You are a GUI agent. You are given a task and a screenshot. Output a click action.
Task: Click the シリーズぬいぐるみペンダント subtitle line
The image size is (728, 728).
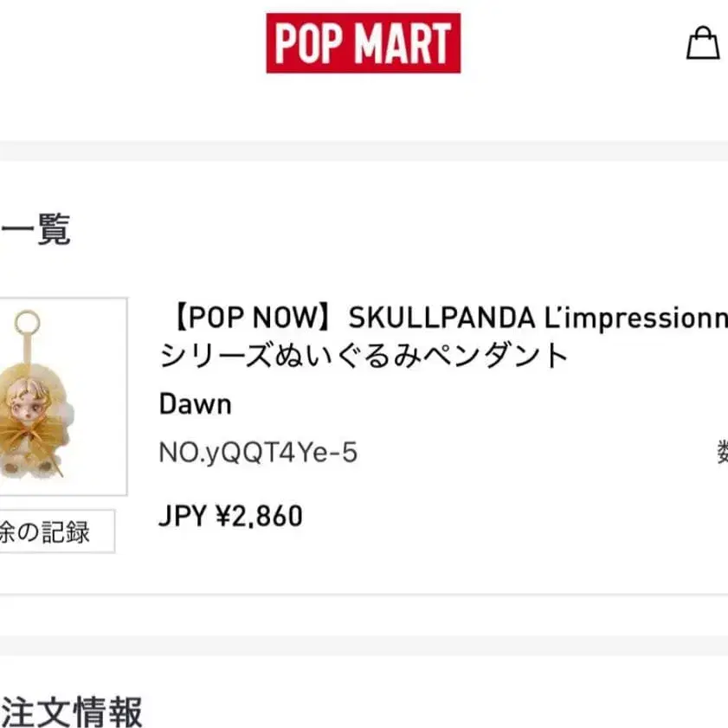click(x=364, y=355)
